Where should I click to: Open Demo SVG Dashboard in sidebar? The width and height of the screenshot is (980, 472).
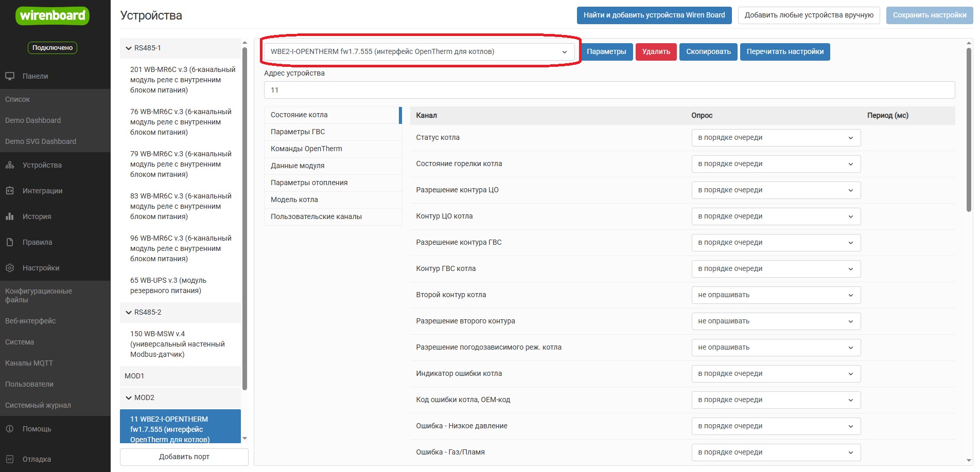(41, 141)
